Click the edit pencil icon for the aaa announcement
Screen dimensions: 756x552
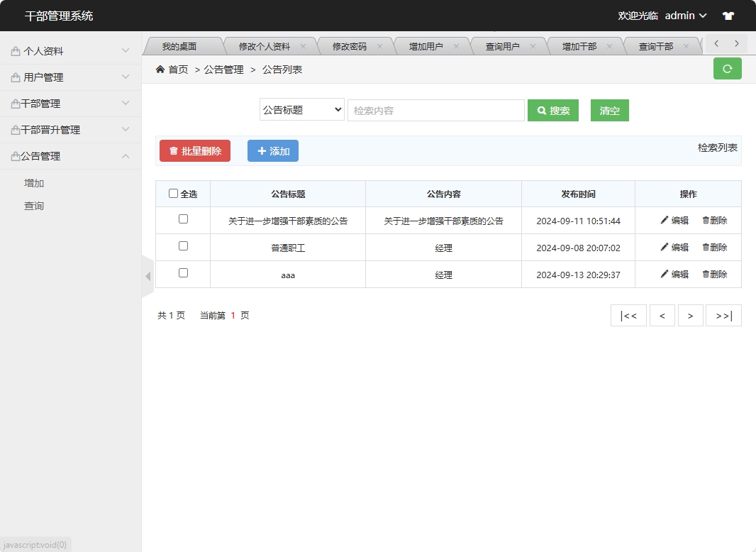(666, 274)
